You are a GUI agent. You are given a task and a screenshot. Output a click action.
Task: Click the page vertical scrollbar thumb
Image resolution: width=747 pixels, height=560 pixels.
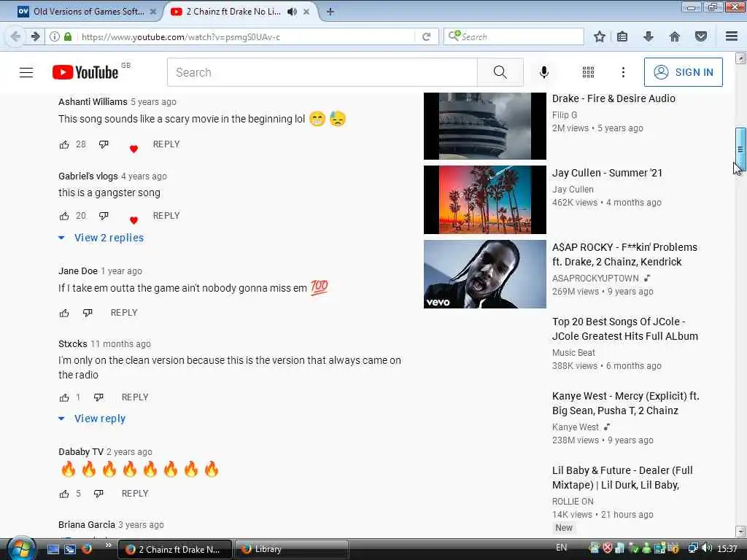click(x=740, y=149)
